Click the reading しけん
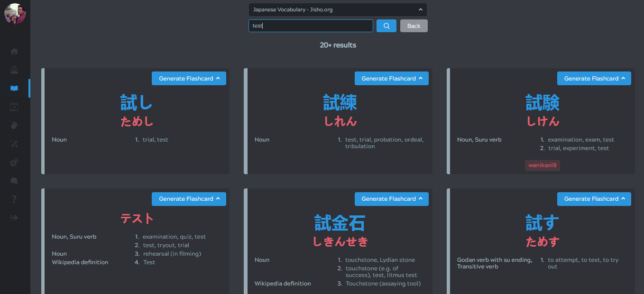This screenshot has height=294, width=644. point(543,122)
